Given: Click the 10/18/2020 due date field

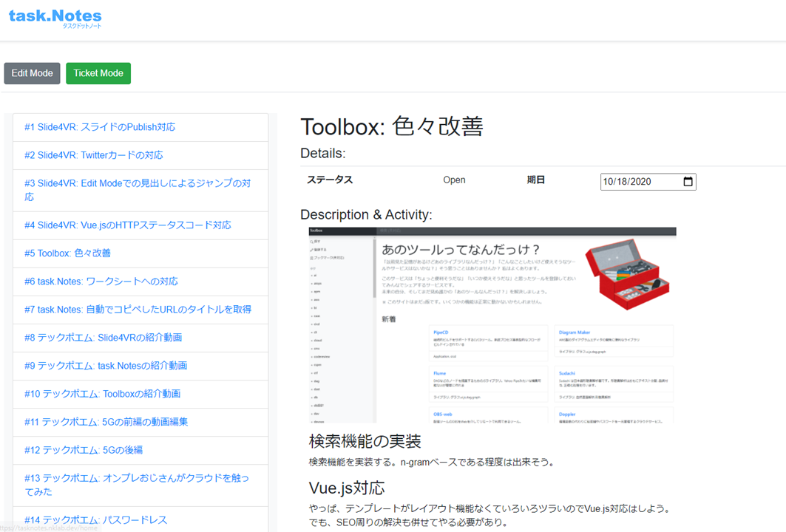Looking at the screenshot, I should [648, 182].
